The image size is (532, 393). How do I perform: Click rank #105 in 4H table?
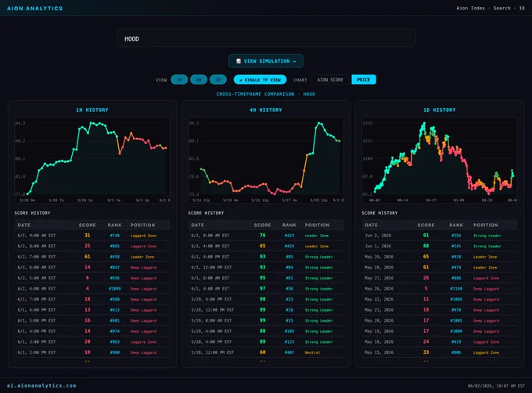289,331
